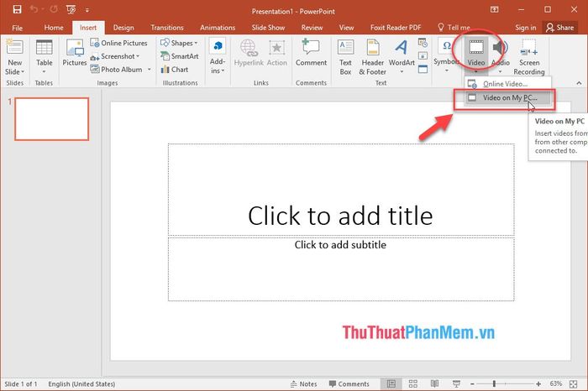This screenshot has height=391, width=588.
Task: Insert a Table
Action: tap(44, 56)
